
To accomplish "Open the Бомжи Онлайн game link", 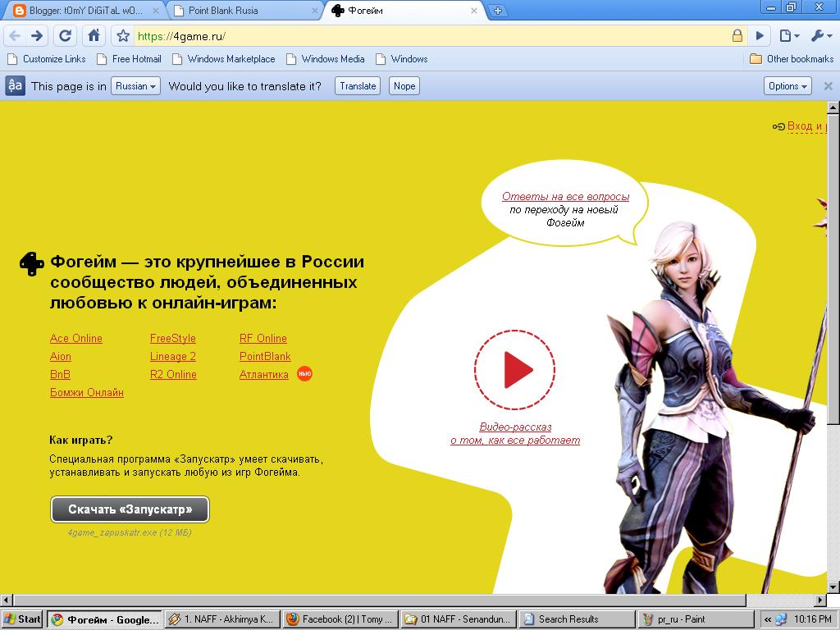I will pos(87,393).
